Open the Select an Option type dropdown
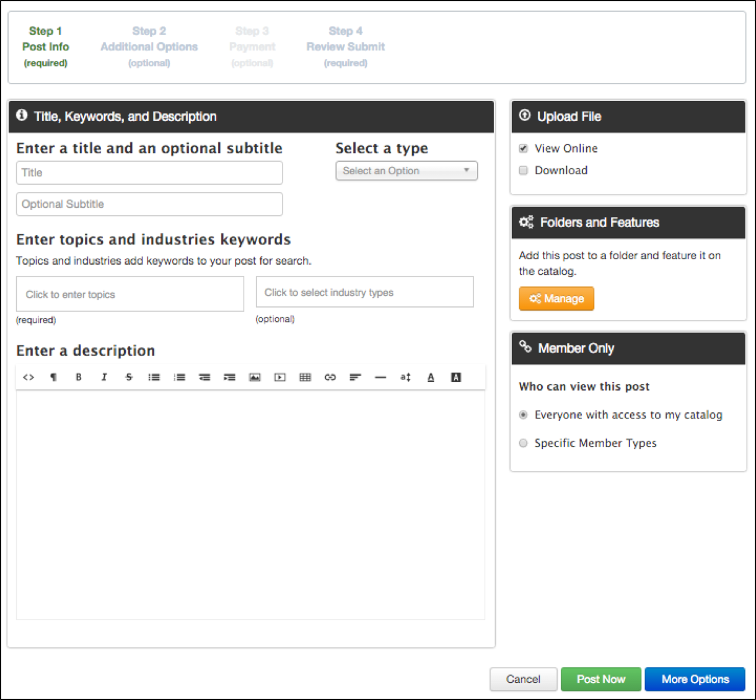This screenshot has width=756, height=700. coord(407,171)
